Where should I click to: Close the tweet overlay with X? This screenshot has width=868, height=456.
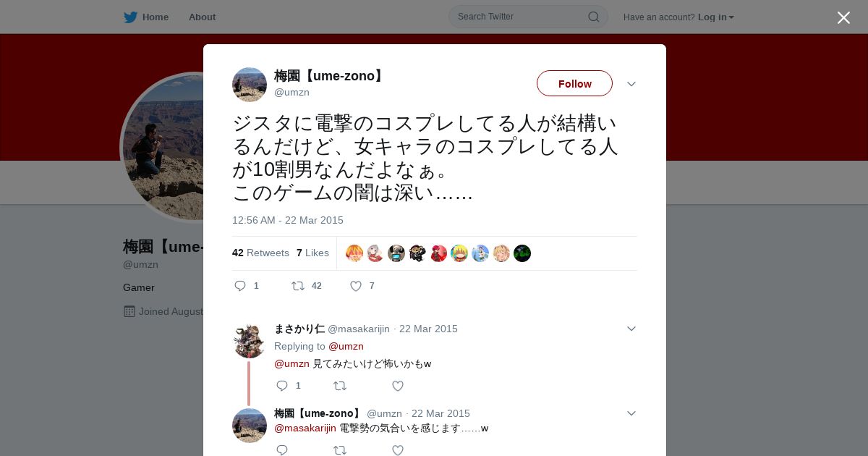843,17
